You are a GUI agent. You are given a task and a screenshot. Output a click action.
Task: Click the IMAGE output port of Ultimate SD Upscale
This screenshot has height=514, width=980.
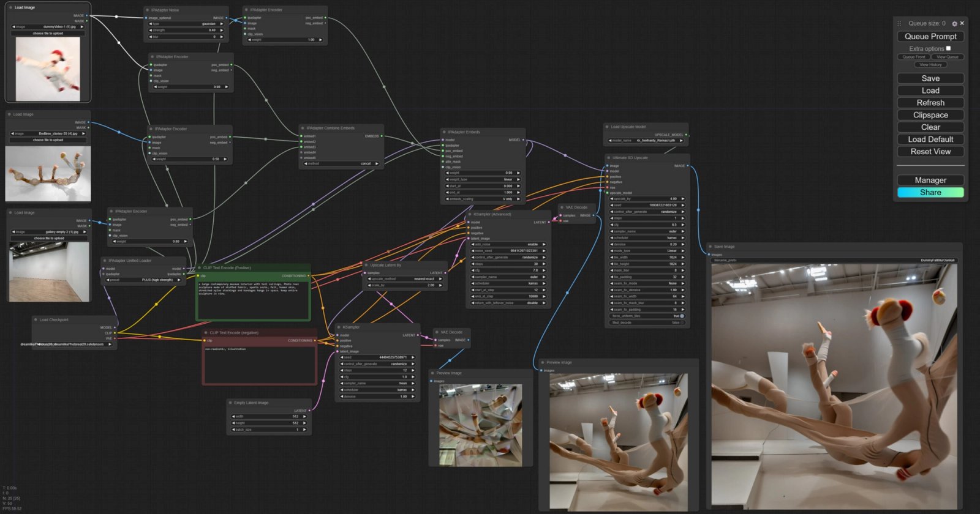[x=688, y=165]
